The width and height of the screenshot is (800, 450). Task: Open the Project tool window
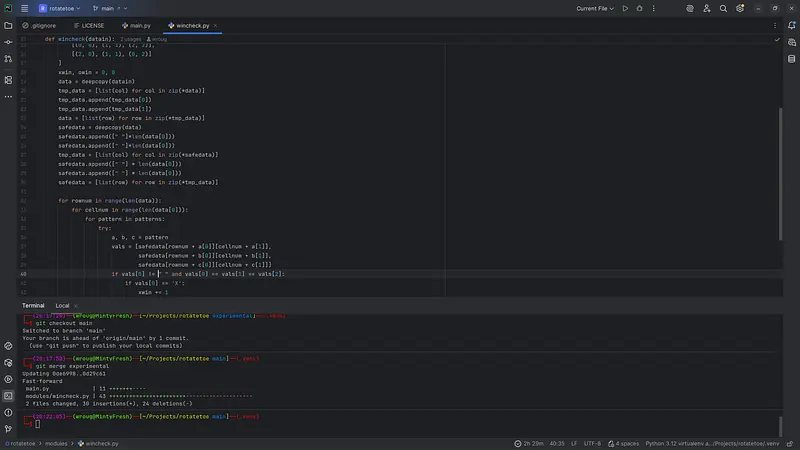8,24
